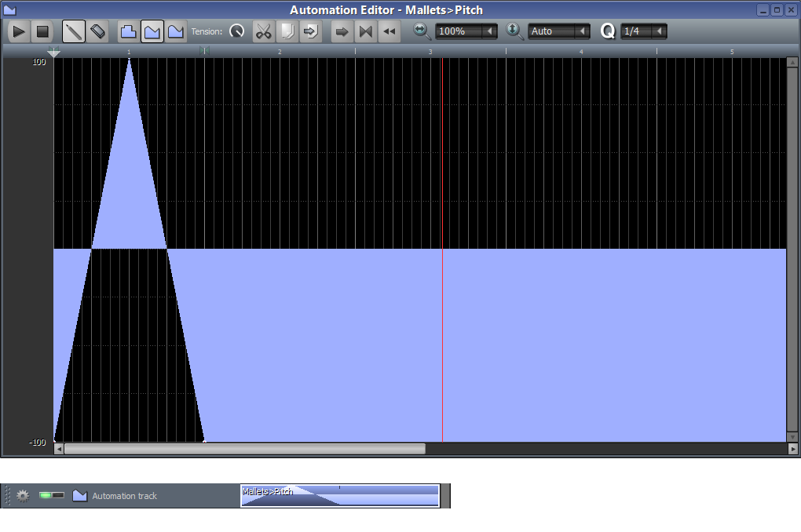801x532 pixels.
Task: Enable linear progression mode
Action: (x=152, y=31)
